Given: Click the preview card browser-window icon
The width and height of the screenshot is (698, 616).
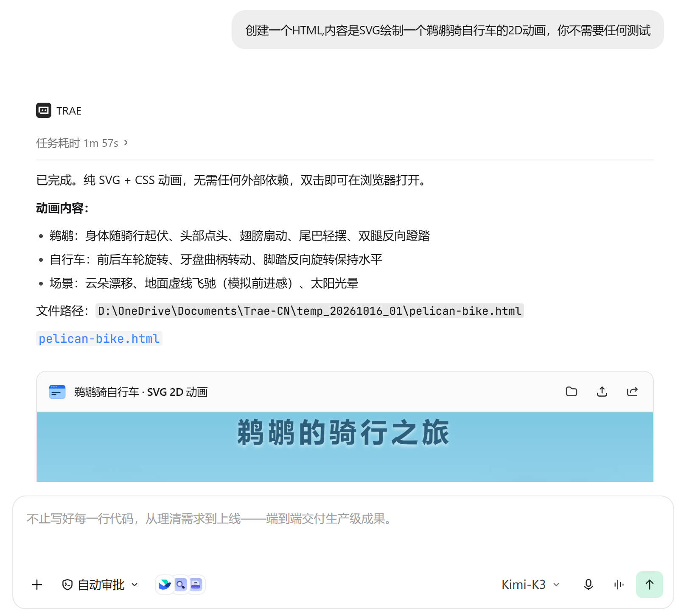Looking at the screenshot, I should (x=57, y=392).
